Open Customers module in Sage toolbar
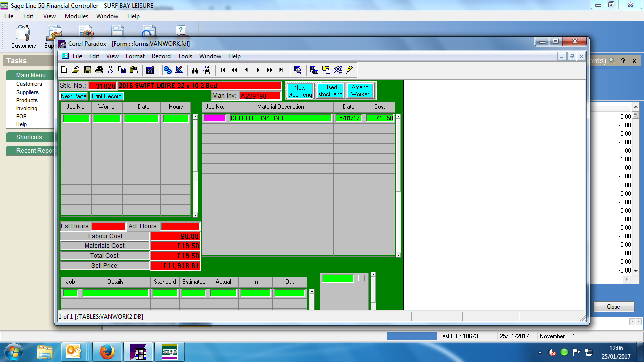644x362 pixels. [23, 37]
